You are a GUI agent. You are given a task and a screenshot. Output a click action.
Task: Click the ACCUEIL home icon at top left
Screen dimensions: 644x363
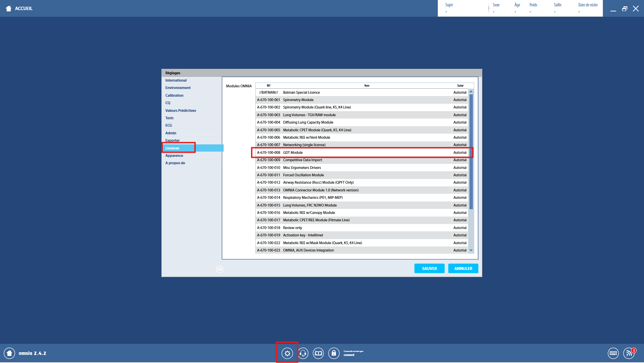tap(9, 8)
